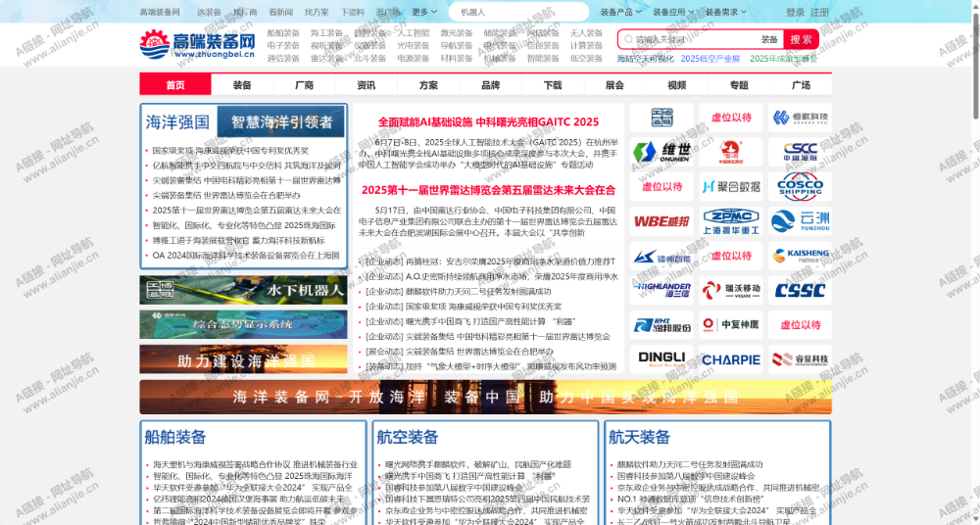
Task: Switch to the 品牌 tab
Action: coord(491,85)
